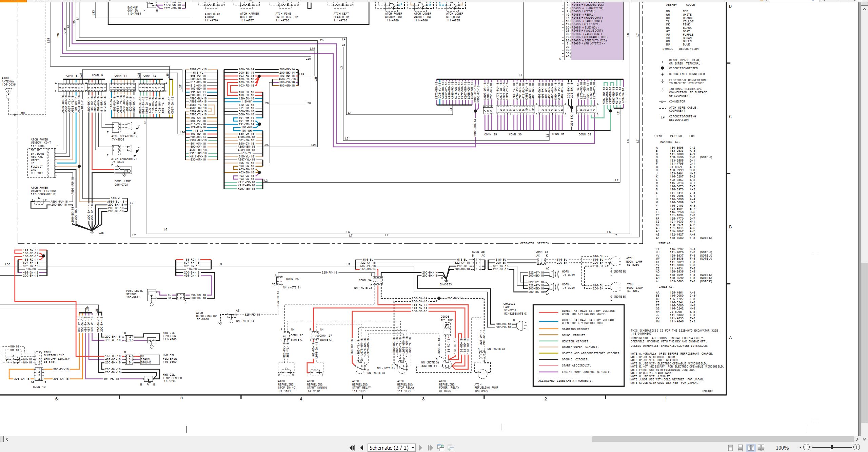Image resolution: width=868 pixels, height=452 pixels.
Task: Click the previous view icon
Action: [441, 448]
